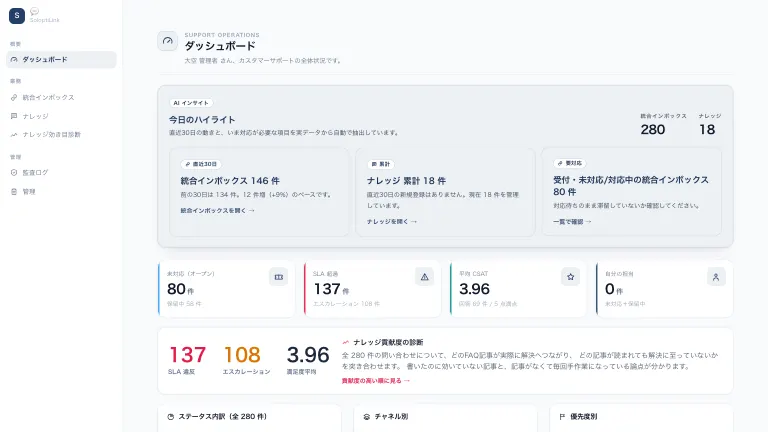Follow the 一覧で確認 link

coord(572,222)
